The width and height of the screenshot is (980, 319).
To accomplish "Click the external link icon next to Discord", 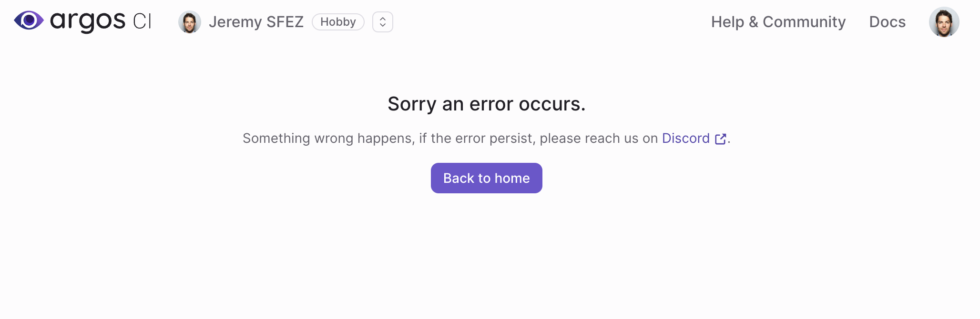I will tap(720, 139).
